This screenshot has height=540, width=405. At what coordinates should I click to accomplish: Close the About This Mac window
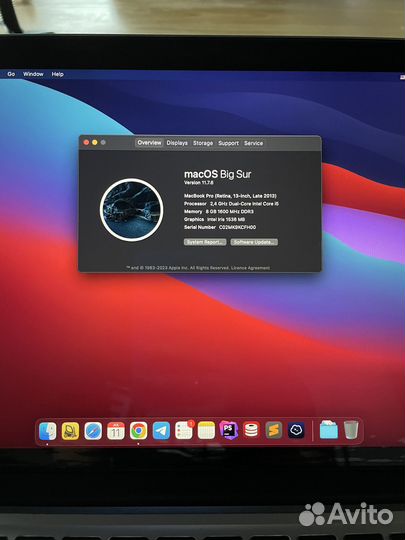(x=86, y=143)
